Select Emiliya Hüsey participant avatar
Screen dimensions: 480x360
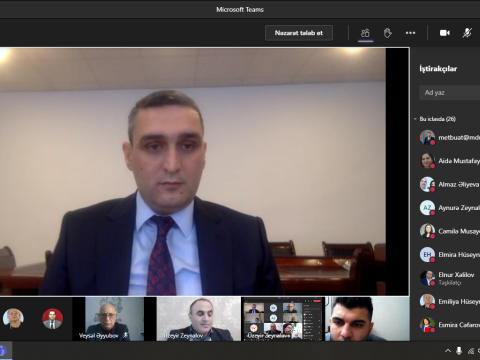[x=427, y=301]
